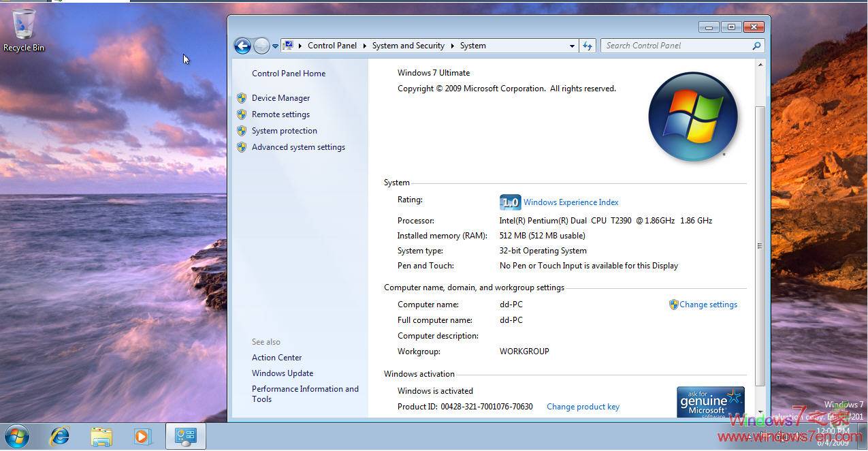Open the recent pages dropdown chevron
The height and width of the screenshot is (451, 868).
coord(275,45)
